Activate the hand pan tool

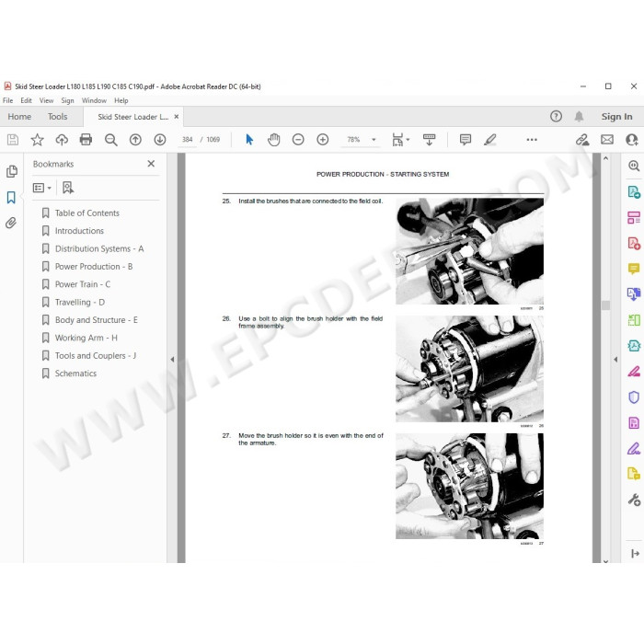click(273, 140)
